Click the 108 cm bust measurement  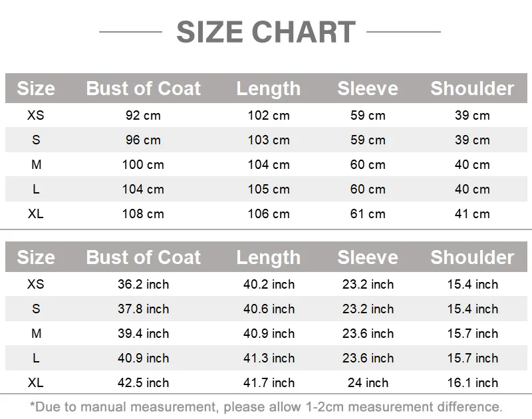[x=143, y=214]
